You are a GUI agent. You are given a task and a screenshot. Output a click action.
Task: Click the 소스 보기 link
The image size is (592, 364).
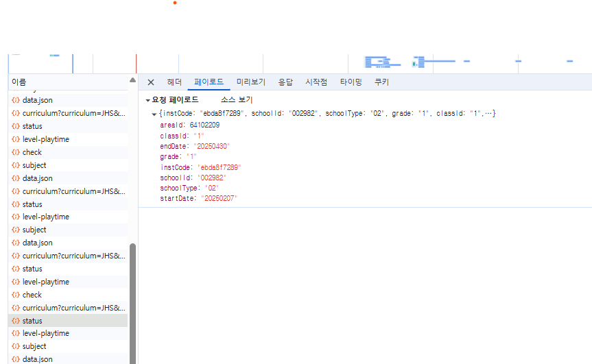point(237,100)
